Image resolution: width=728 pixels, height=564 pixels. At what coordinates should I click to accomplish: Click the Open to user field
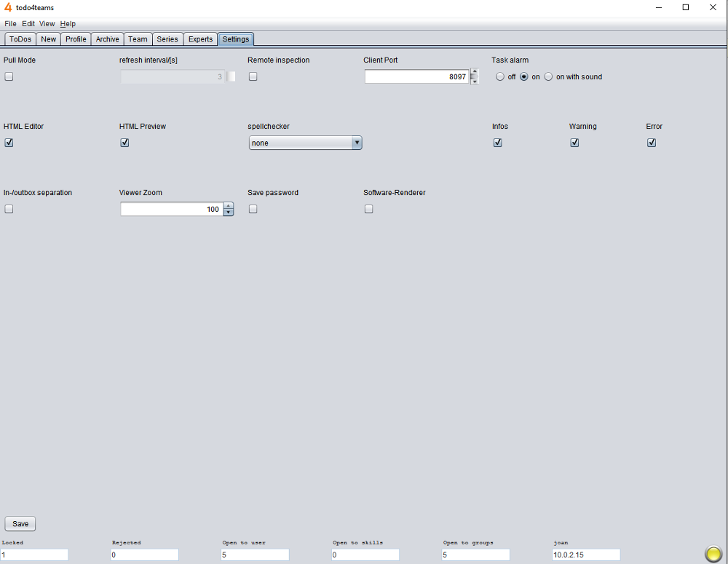(x=255, y=555)
